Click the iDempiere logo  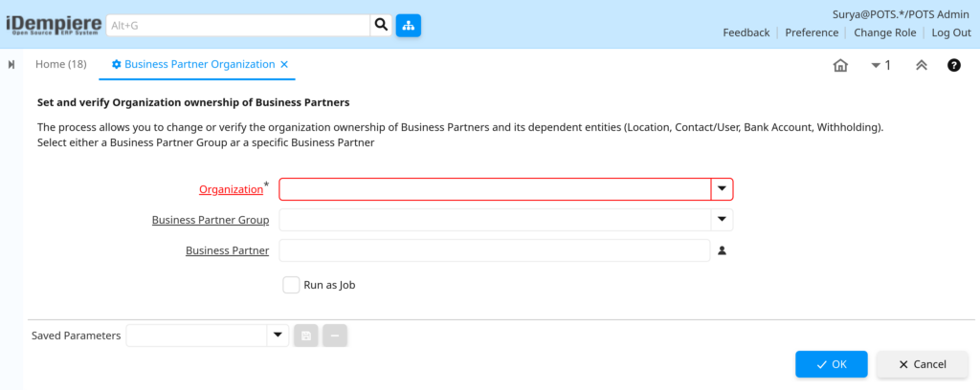coord(54,25)
